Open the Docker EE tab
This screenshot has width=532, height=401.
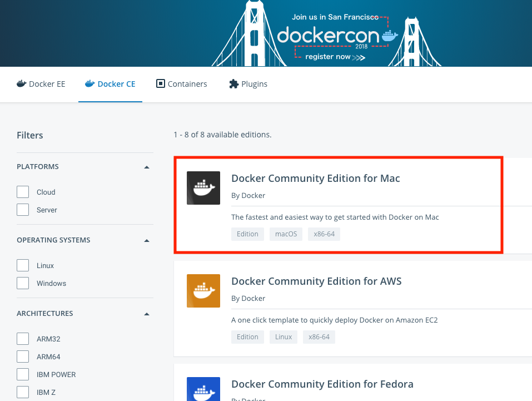41,84
